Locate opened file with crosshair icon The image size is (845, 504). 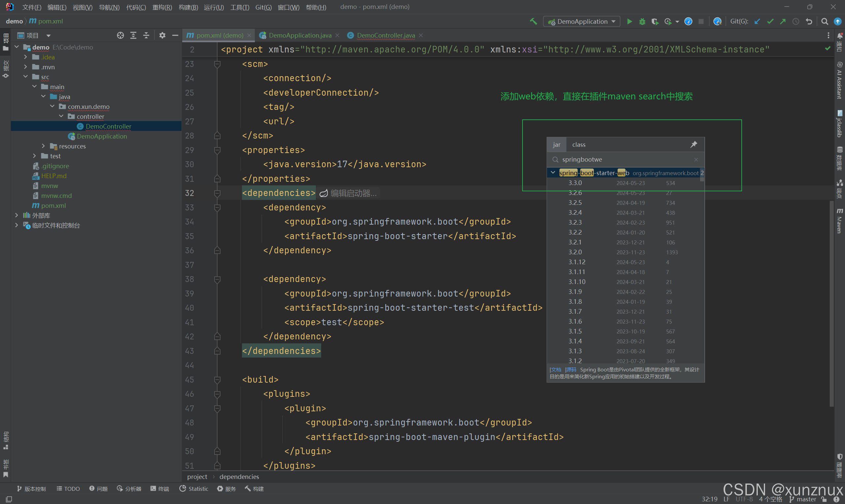pos(120,35)
